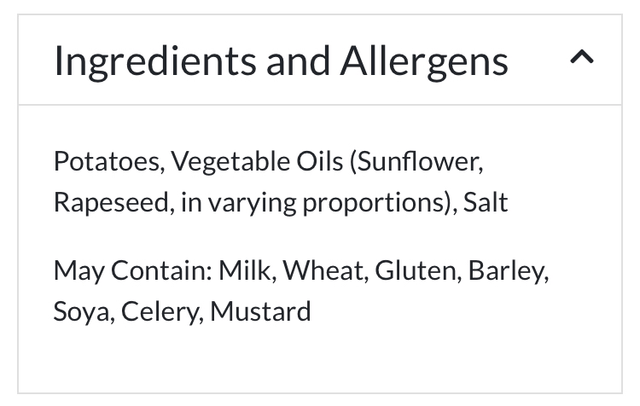Click the "May Contain:" label
Image resolution: width=640 pixels, height=406 pixels.
point(131,270)
